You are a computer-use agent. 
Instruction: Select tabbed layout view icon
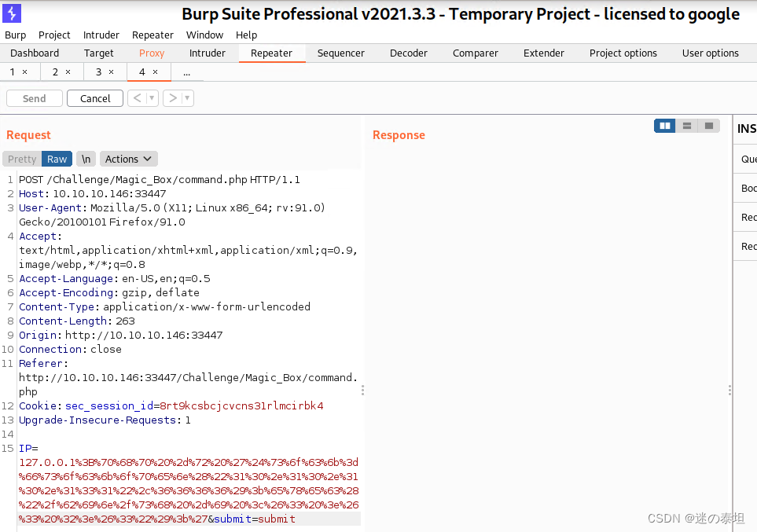click(x=709, y=126)
